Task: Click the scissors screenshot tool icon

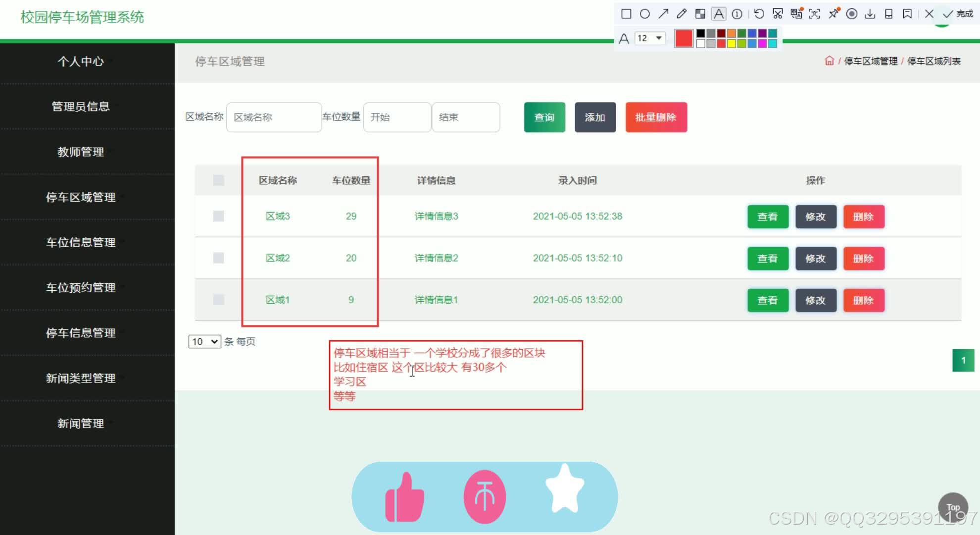Action: (778, 14)
